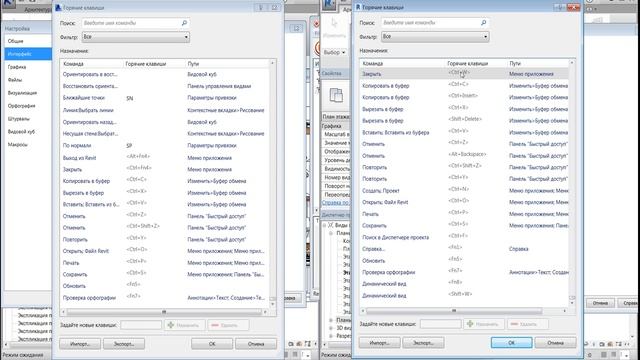Click Экспорт button in left dialog
Screen dimensions: 640x360
124,344
